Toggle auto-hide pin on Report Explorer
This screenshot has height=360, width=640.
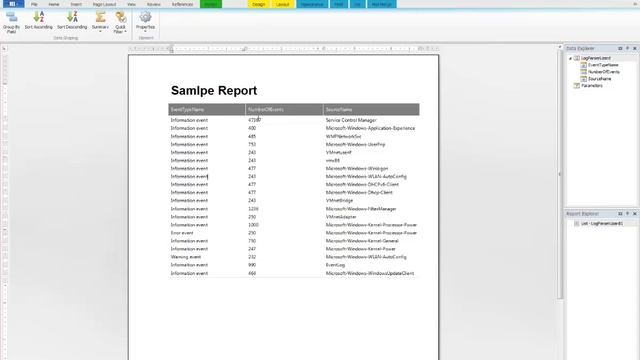pyautogui.click(x=627, y=213)
